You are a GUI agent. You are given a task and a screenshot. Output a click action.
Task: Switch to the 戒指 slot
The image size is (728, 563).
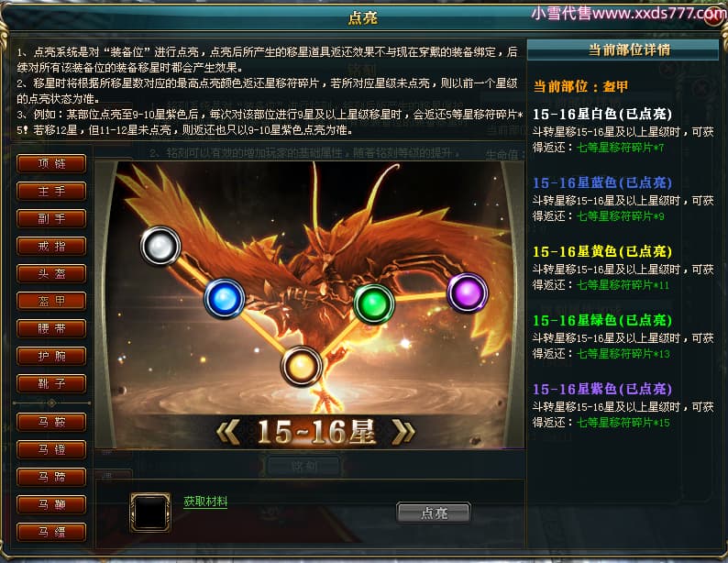(51, 246)
